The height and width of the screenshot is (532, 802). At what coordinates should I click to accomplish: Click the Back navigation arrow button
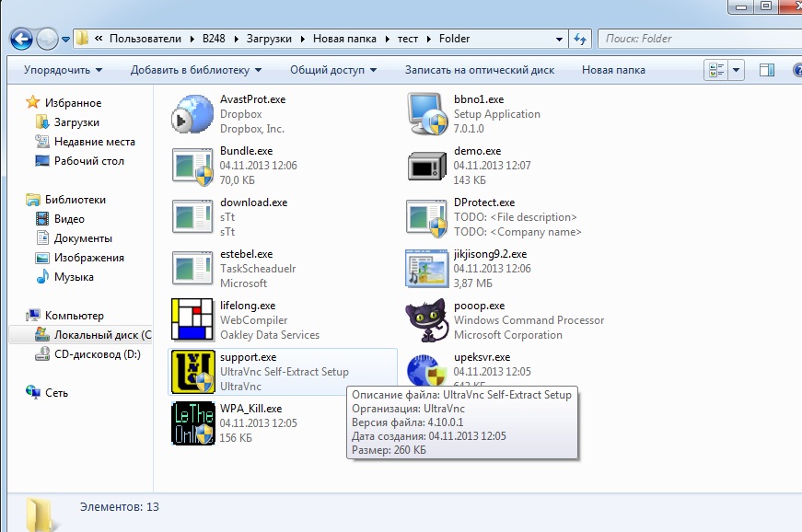pos(22,39)
